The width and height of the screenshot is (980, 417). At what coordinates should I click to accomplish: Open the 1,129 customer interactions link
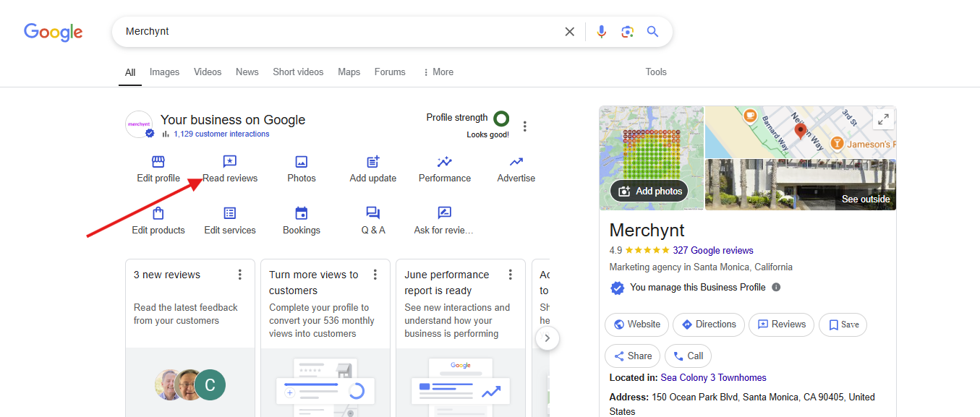click(221, 134)
